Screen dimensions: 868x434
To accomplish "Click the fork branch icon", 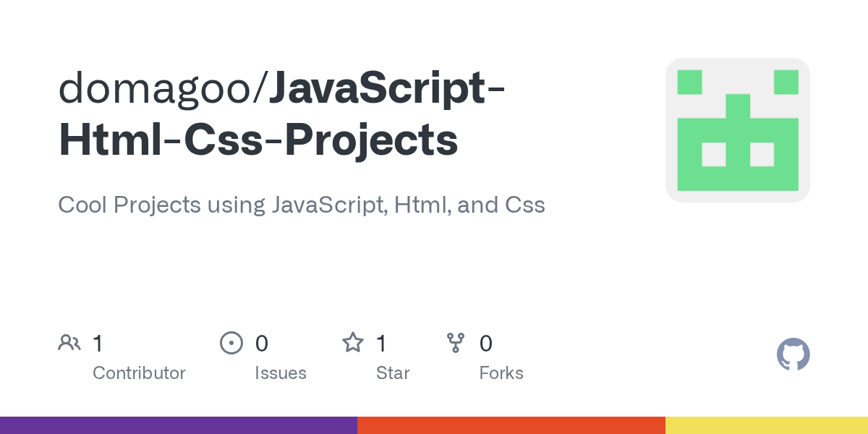I will [x=456, y=343].
